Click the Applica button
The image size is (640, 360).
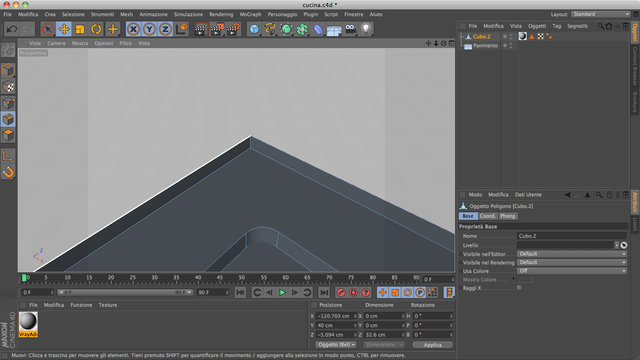click(432, 345)
